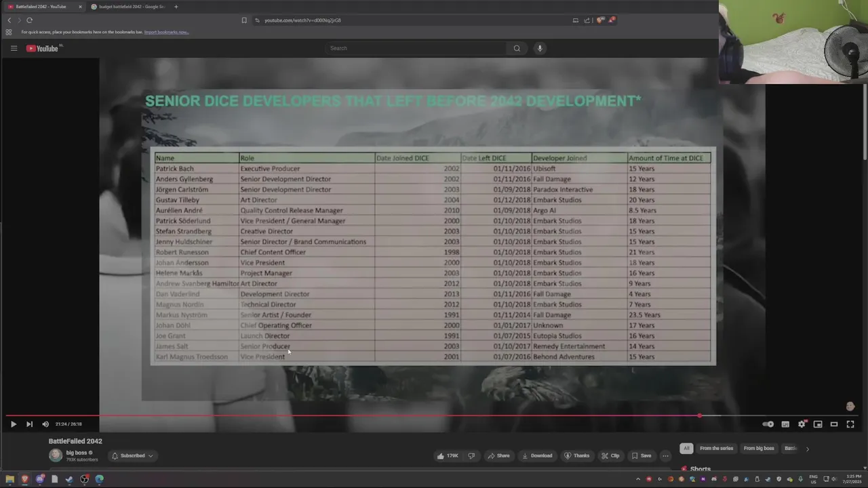Click the progress bar playhead dot
Viewport: 868px width, 488px height.
[699, 415]
